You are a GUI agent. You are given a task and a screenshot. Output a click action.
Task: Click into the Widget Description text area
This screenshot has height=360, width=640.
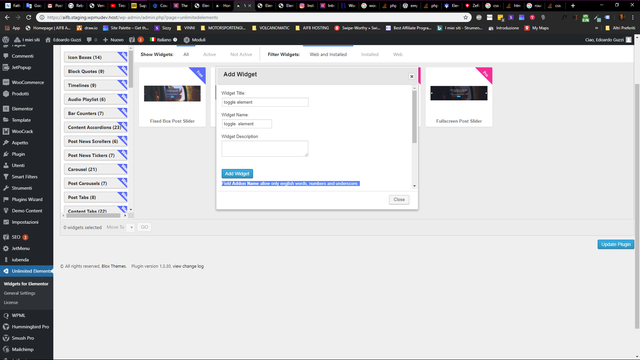[265, 149]
